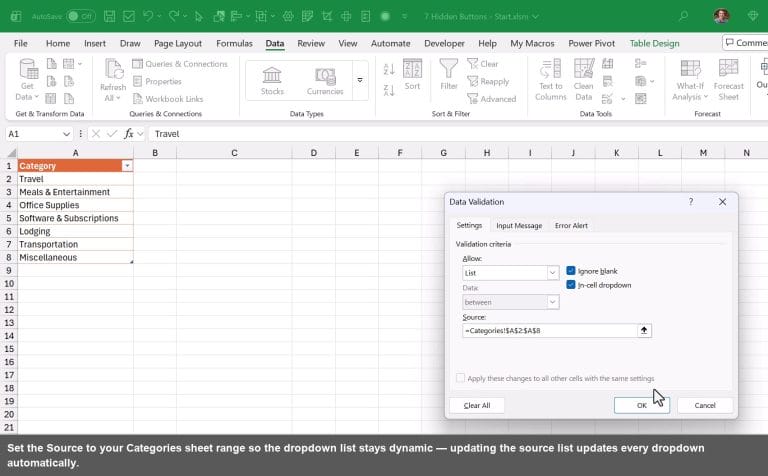Sort Z to A descending
768x476 pixels.
tap(389, 90)
